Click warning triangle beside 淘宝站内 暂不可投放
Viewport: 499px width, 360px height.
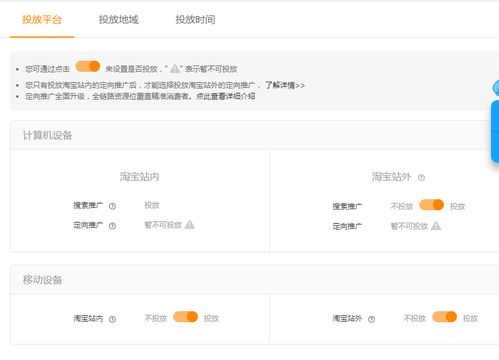190,225
